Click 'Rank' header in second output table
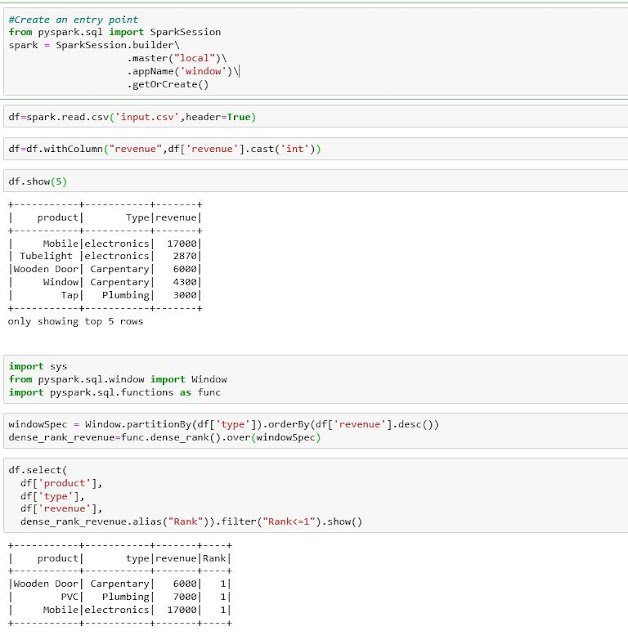Image resolution: width=628 pixels, height=640 pixels. tap(214, 558)
